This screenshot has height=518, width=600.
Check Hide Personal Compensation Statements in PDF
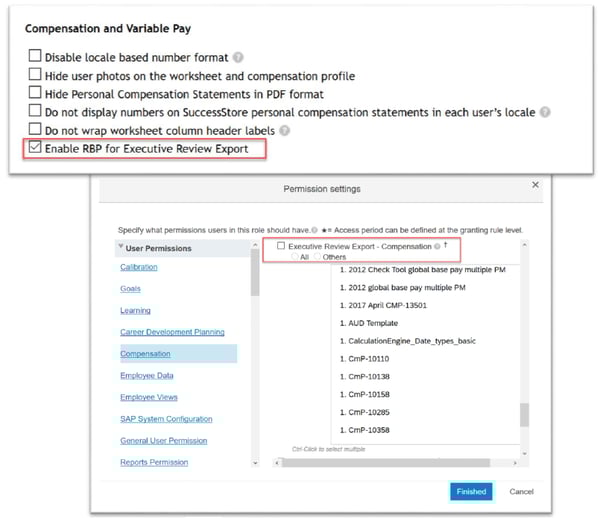(36, 93)
